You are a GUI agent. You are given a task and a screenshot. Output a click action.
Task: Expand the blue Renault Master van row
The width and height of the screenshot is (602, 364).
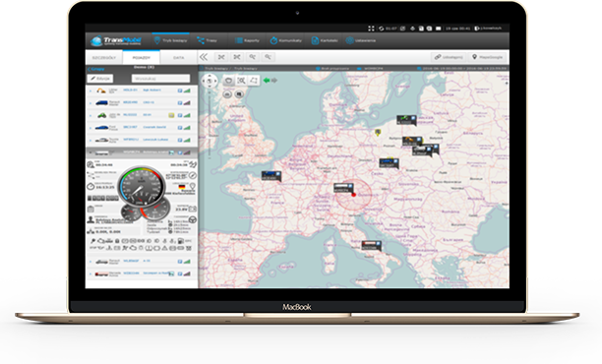[90, 103]
